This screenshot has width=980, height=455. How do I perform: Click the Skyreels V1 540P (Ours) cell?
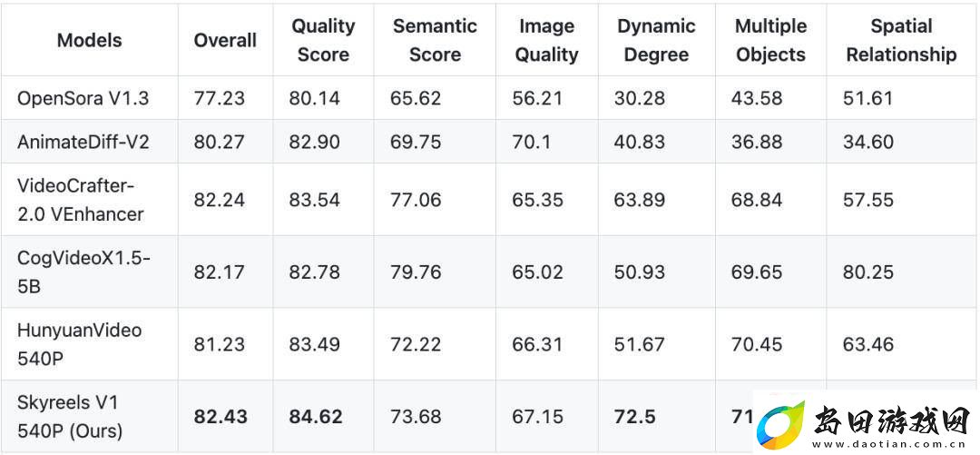[x=70, y=416]
